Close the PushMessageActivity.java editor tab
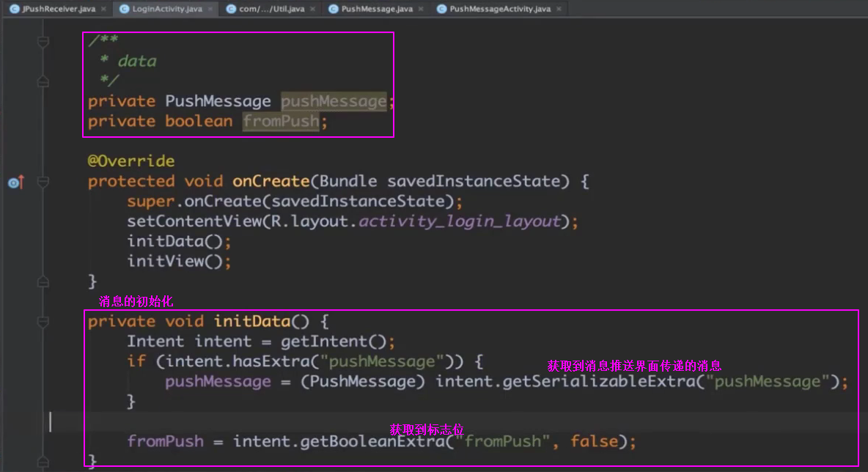The width and height of the screenshot is (868, 472). [559, 9]
